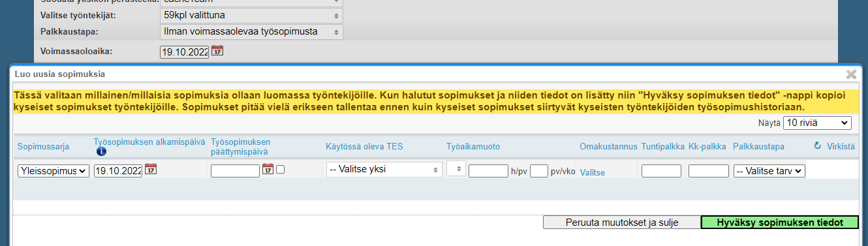This screenshot has height=246, width=868.
Task: Click the Kk-palkka input field
Action: point(709,171)
